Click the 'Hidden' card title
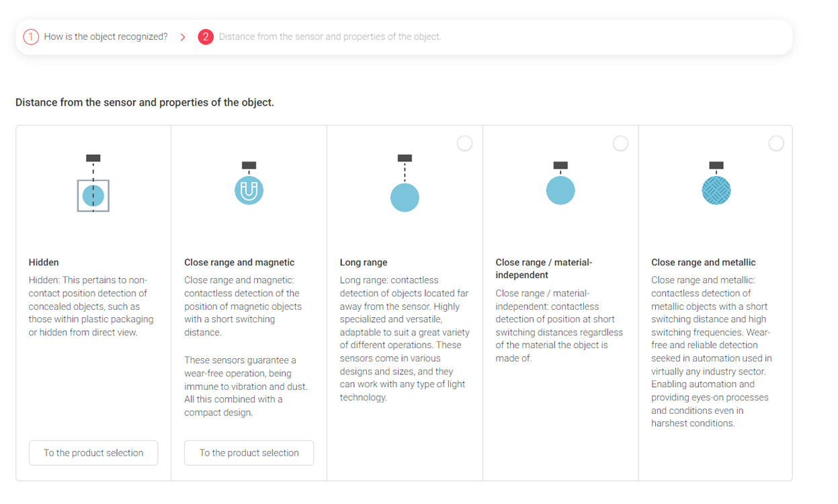Screen dimensions: 838x504 point(44,263)
